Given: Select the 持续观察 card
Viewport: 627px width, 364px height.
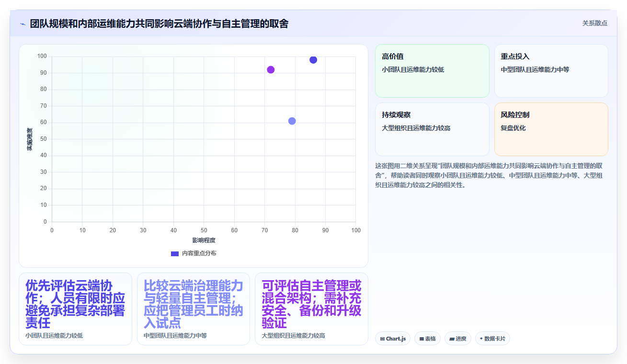Looking at the screenshot, I should (x=432, y=129).
